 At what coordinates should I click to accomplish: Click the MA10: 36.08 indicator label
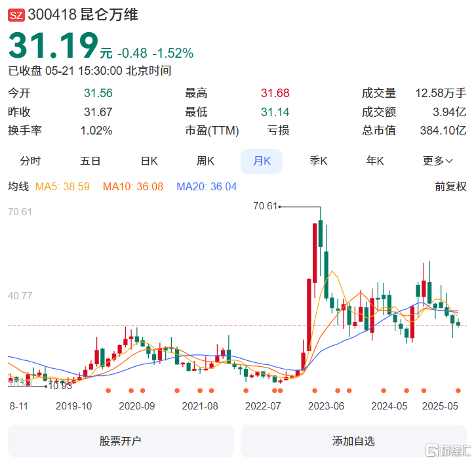tap(133, 186)
